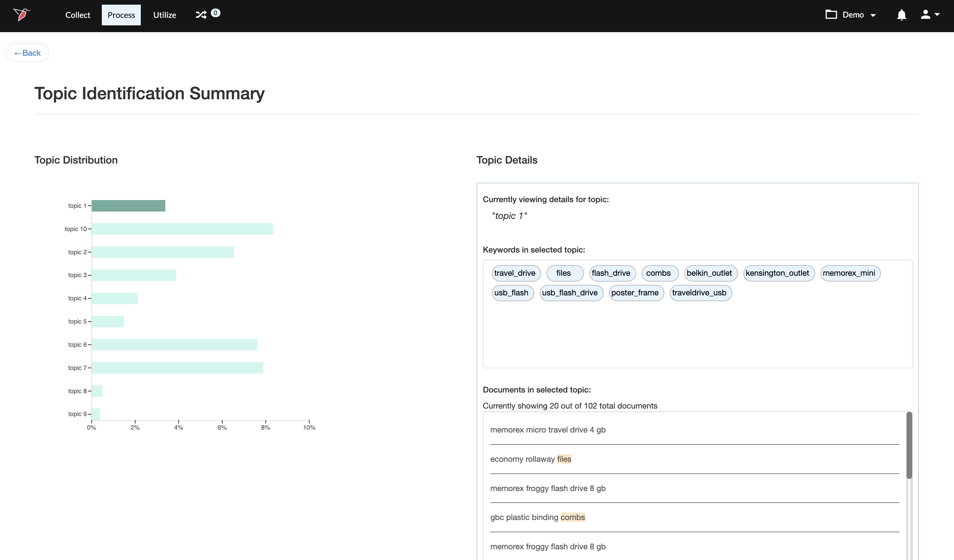Select the topic 7 bar in the chart

[x=177, y=368]
